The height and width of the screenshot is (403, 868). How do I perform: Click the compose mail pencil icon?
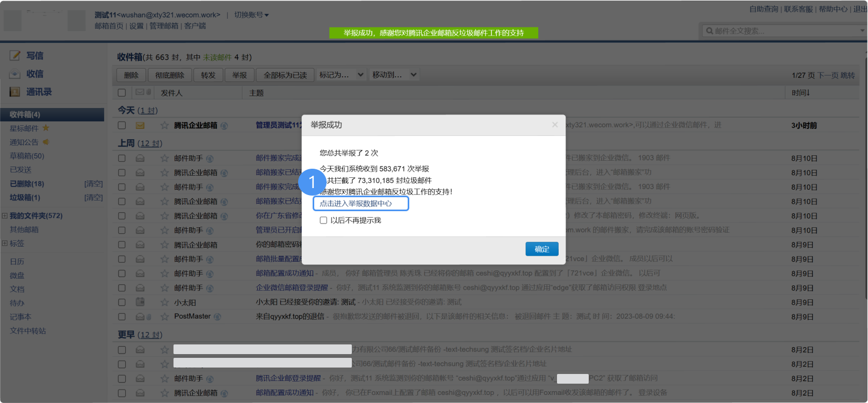coord(15,56)
